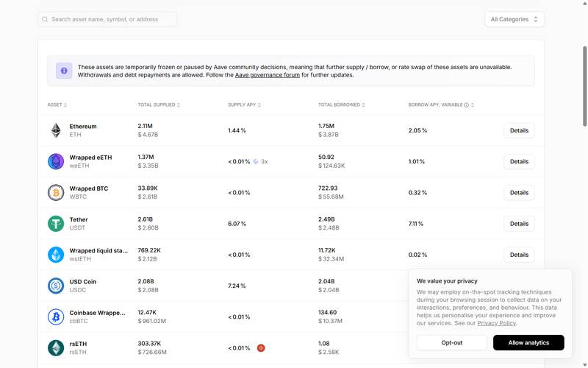
Task: Open Details for Tether
Action: [x=519, y=224]
